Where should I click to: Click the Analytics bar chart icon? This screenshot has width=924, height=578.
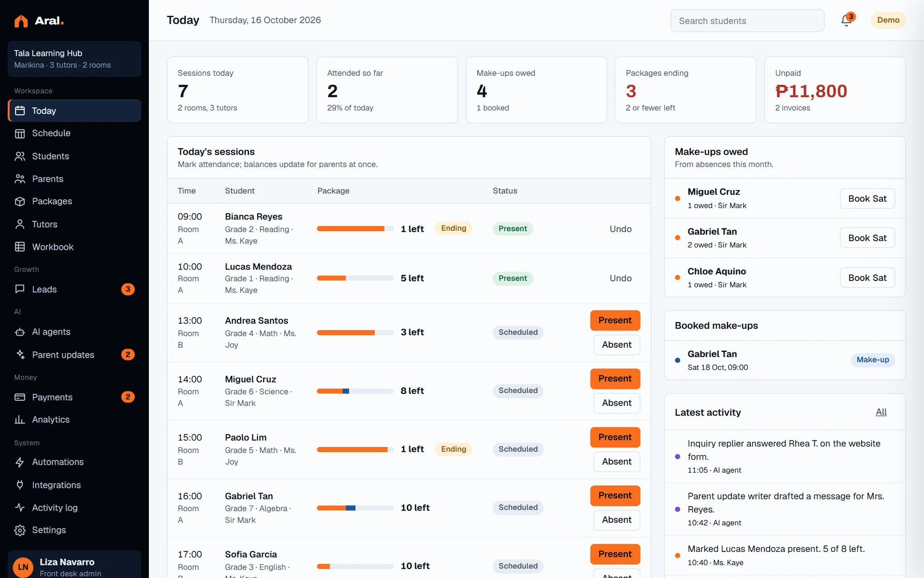point(20,420)
